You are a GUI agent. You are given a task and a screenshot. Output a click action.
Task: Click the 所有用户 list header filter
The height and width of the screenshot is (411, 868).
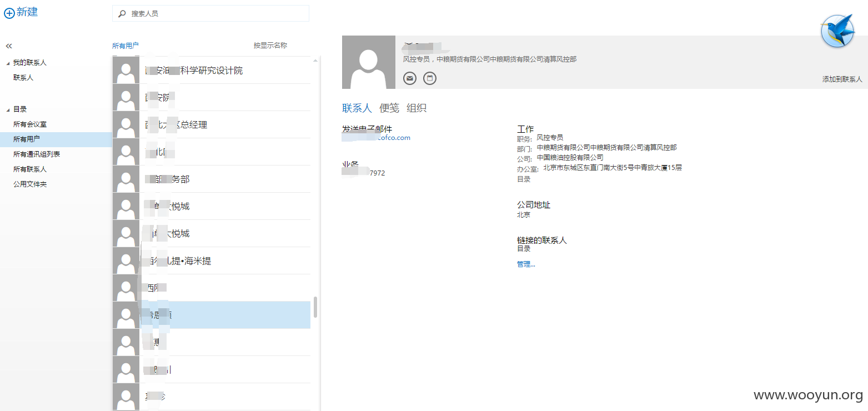(x=126, y=46)
